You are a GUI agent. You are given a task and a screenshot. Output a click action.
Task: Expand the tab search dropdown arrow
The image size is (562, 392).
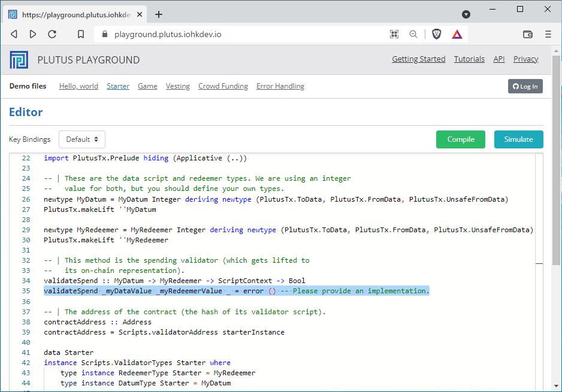pos(466,14)
